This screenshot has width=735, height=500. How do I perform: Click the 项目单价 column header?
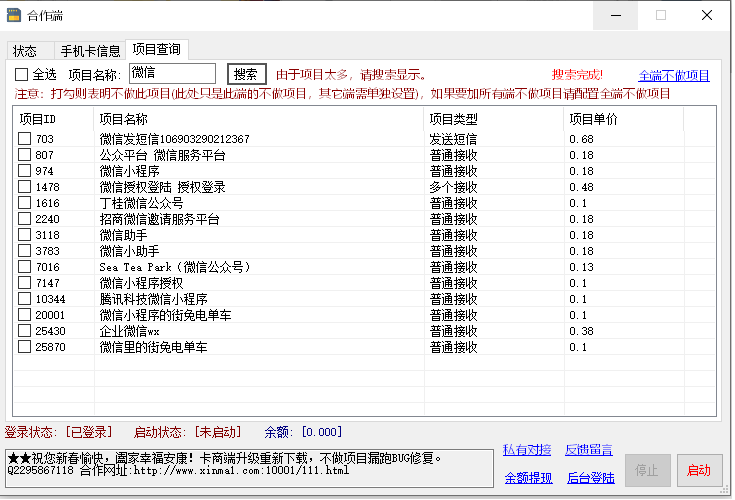623,119
